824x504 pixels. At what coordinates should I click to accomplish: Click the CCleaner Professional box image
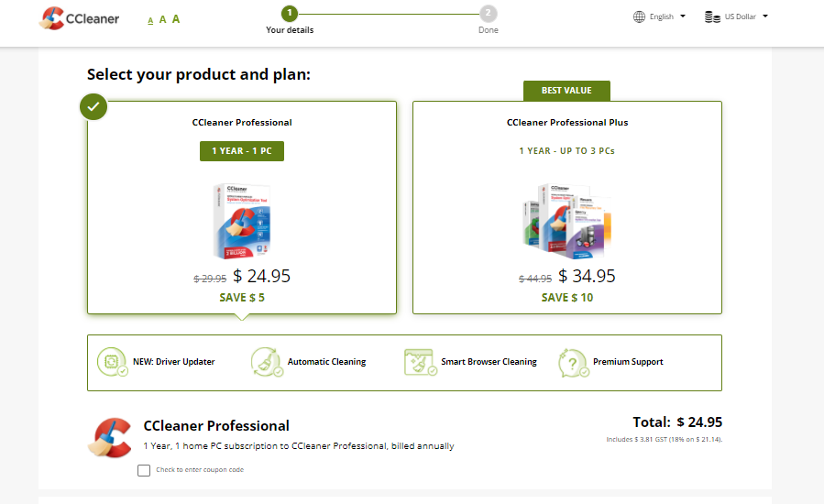(242, 221)
